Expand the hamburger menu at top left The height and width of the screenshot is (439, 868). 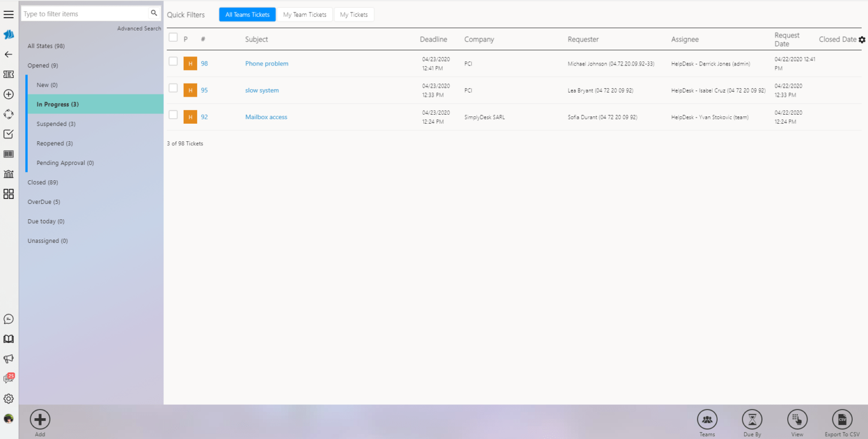coord(8,14)
